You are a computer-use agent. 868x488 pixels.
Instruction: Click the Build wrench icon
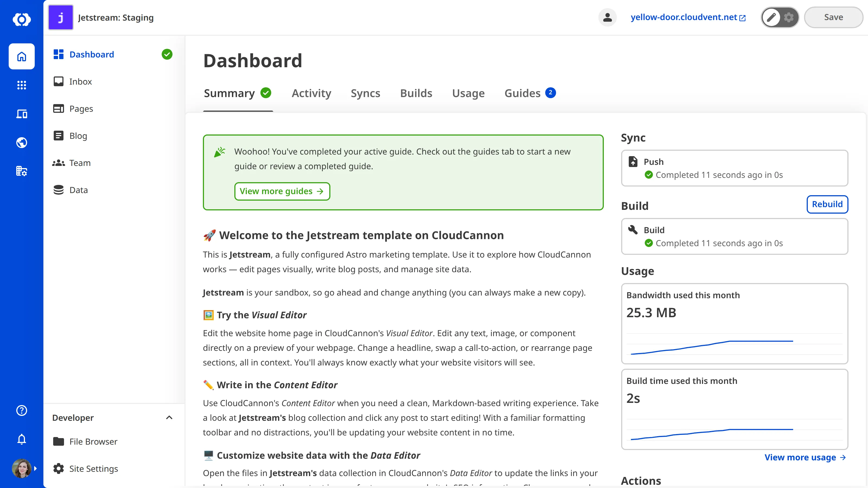pyautogui.click(x=633, y=230)
